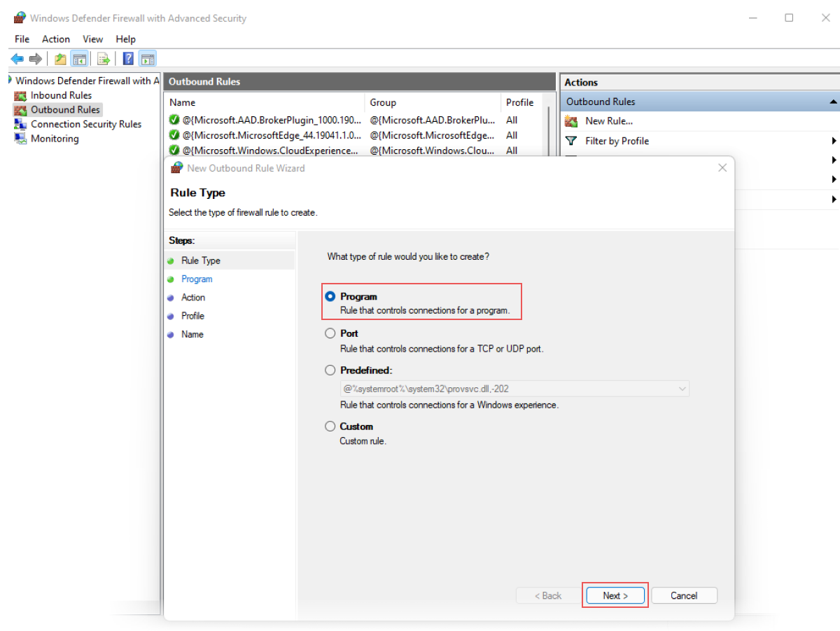The height and width of the screenshot is (631, 840).
Task: Select Inbound Rules in the sidebar
Action: coord(55,95)
